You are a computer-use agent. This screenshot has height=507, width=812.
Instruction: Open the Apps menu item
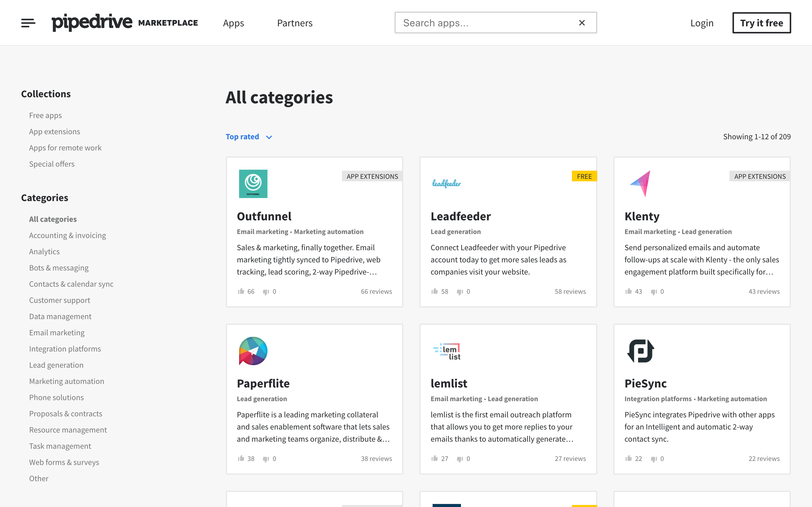[x=233, y=23]
